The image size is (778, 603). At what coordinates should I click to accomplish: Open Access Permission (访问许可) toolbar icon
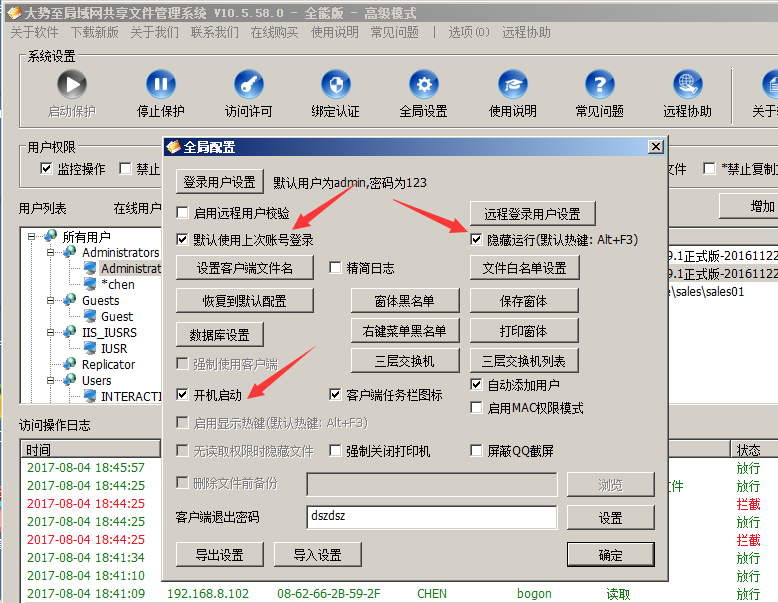(248, 85)
